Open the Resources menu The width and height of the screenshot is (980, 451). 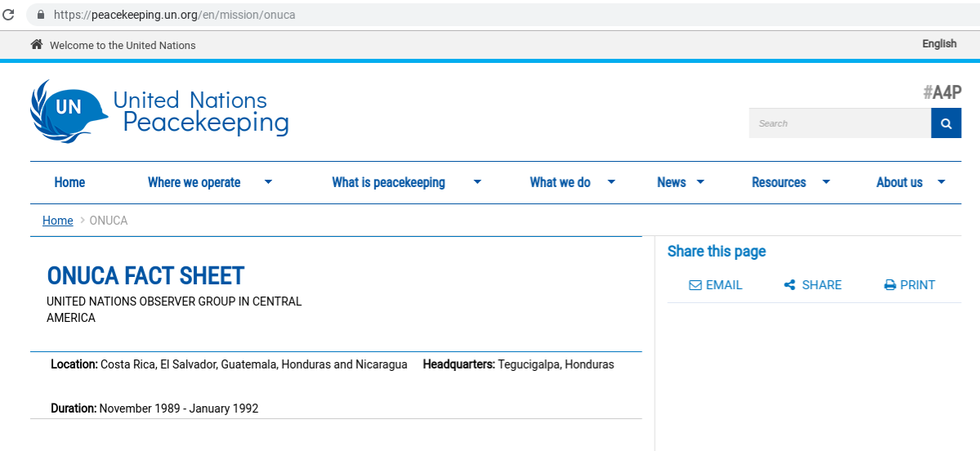779,182
